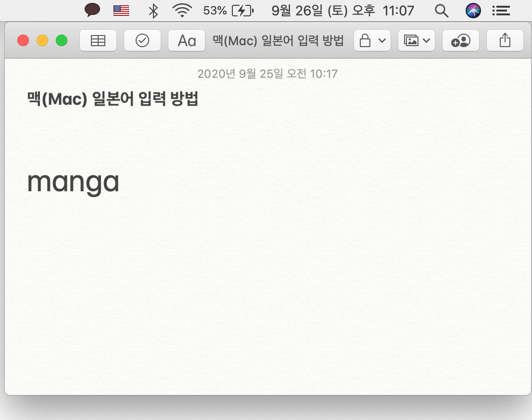Open the lock note dropdown
Viewport: 532px width, 420px height.
pyautogui.click(x=372, y=41)
